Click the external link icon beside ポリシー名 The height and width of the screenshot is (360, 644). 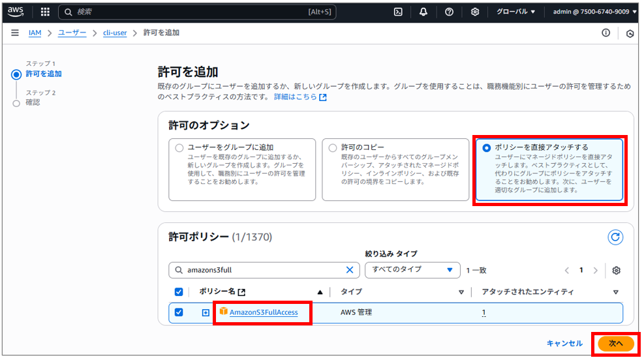tap(241, 292)
